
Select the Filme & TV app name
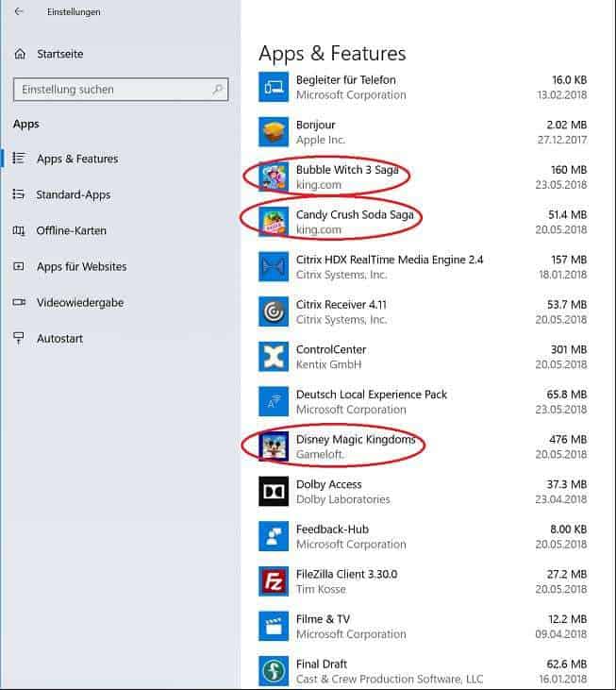pos(324,619)
